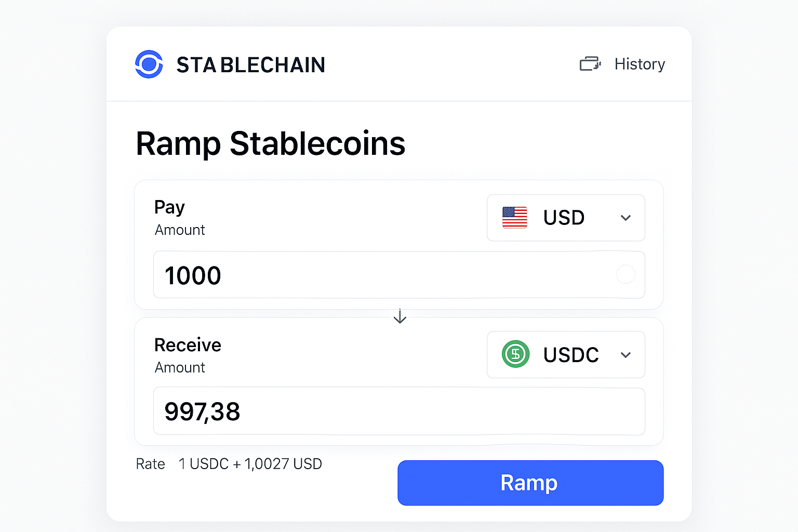Click the downward arrow between Pay and Receive
798x532 pixels.
tap(400, 316)
